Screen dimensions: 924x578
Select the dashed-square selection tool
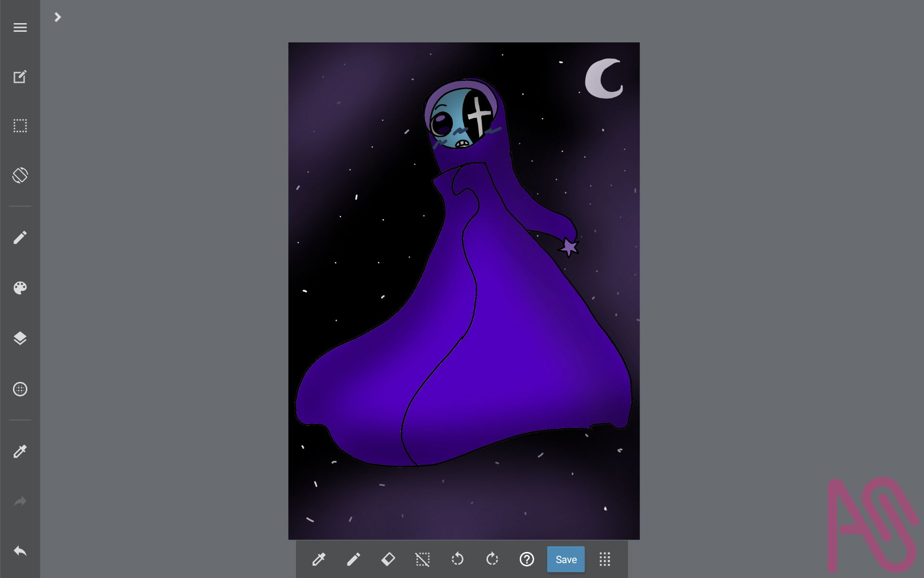click(20, 126)
